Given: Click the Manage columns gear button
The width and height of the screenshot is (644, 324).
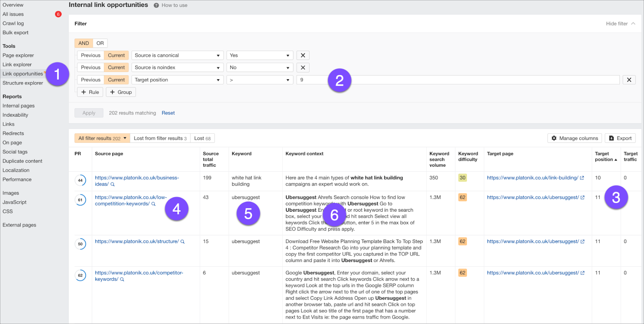Looking at the screenshot, I should pos(574,138).
